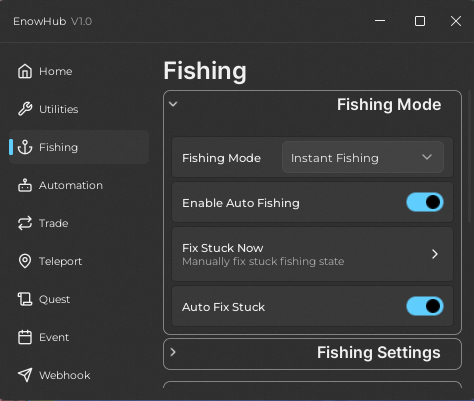Go to the Automation section label
474x401 pixels.
point(71,185)
